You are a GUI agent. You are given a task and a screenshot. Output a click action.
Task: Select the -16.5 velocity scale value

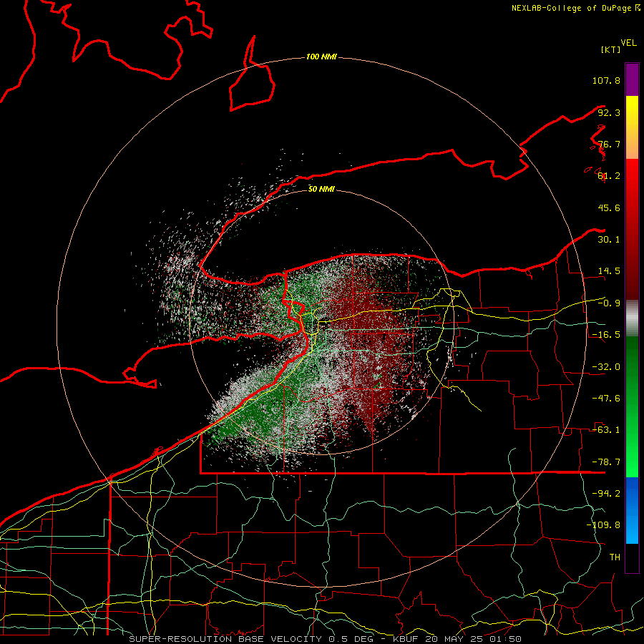coord(606,335)
